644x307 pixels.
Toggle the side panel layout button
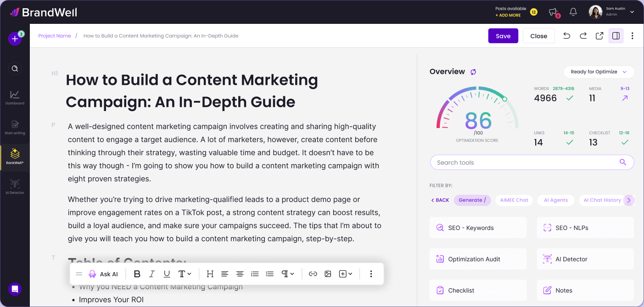pyautogui.click(x=616, y=36)
